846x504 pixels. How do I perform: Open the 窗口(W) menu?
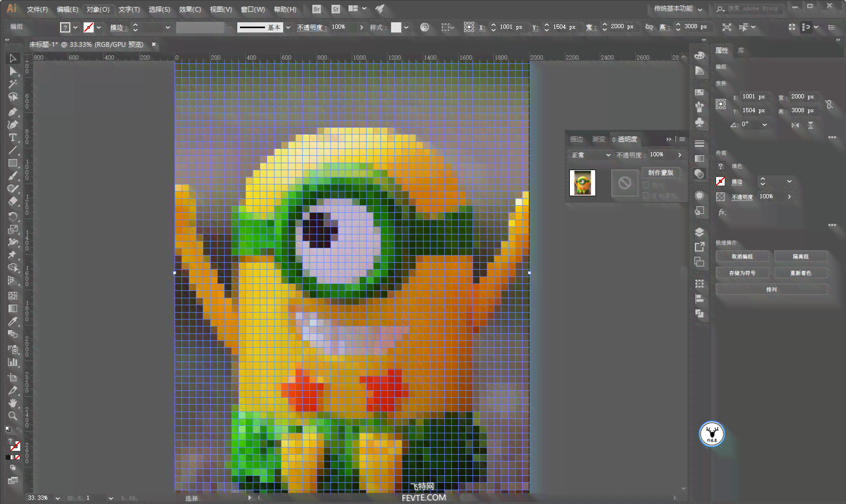253,10
